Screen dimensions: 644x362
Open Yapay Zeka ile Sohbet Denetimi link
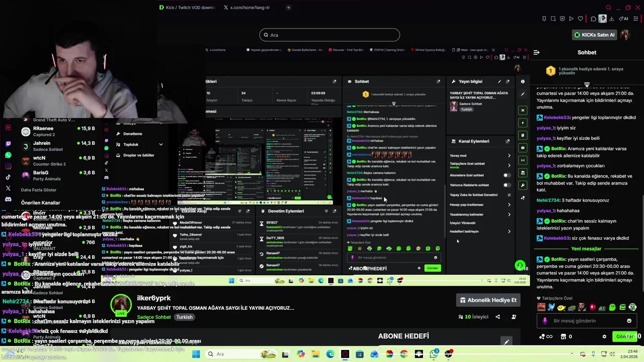[x=480, y=195]
